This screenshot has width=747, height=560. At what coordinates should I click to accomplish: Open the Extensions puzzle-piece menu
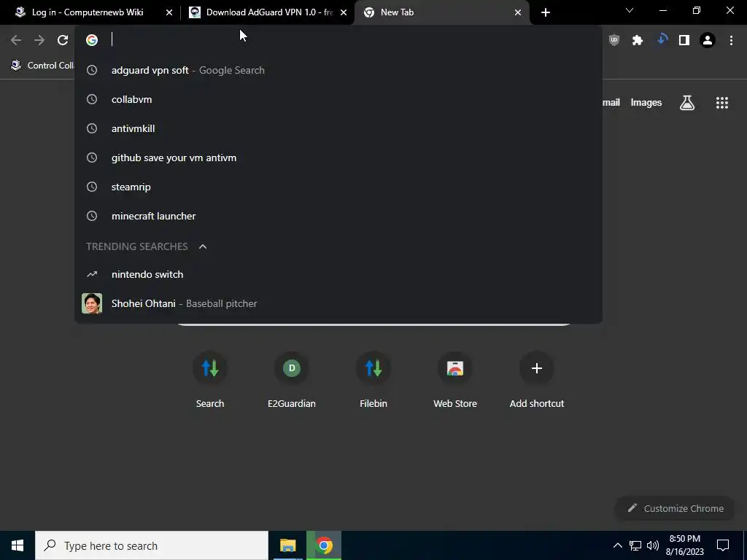(x=638, y=40)
